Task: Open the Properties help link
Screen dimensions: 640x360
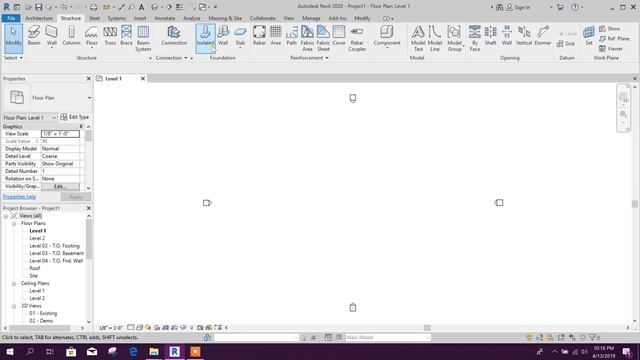Action: pyautogui.click(x=19, y=197)
